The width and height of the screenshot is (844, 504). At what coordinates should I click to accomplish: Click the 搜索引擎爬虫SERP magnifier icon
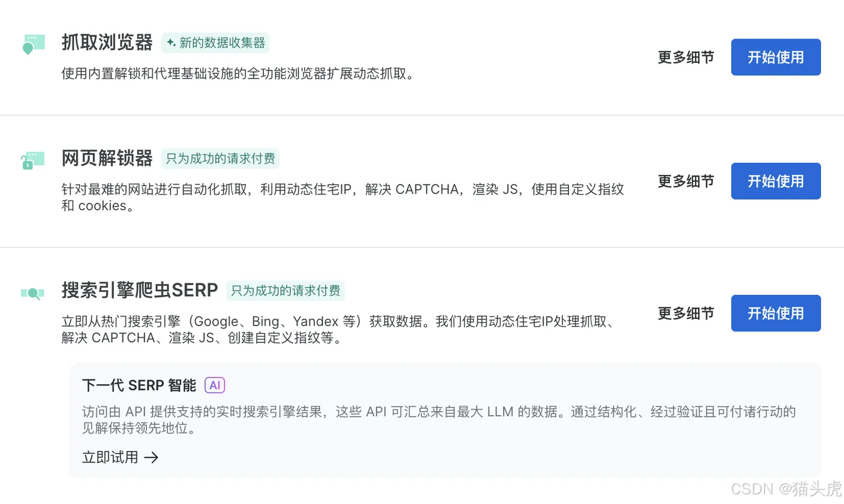pos(33,293)
